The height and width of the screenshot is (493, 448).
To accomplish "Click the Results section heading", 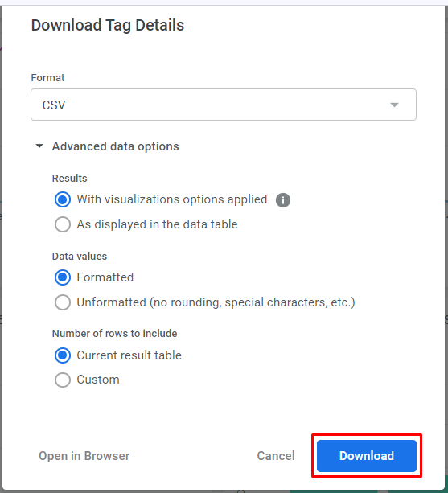I will coord(69,179).
